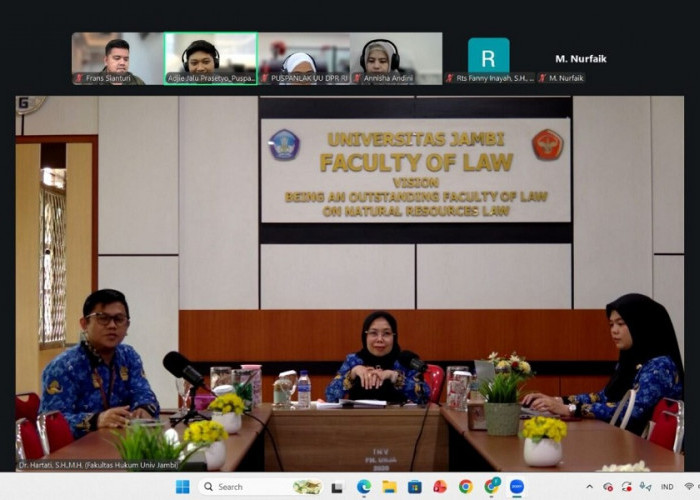The width and height of the screenshot is (700, 500).
Task: Click muted mic icon beside Rts Fanny Inayah
Action: coord(450,78)
